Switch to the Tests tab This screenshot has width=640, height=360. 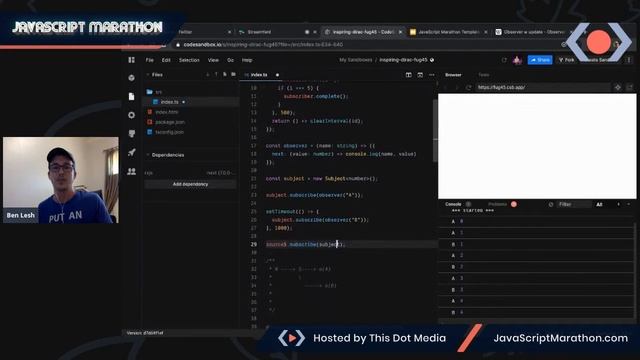484,75
